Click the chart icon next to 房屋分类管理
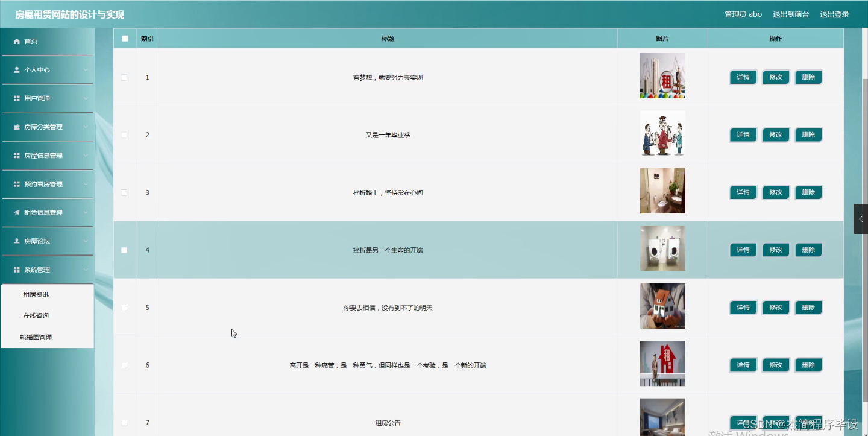Screen dimensions: 868x436 point(16,127)
